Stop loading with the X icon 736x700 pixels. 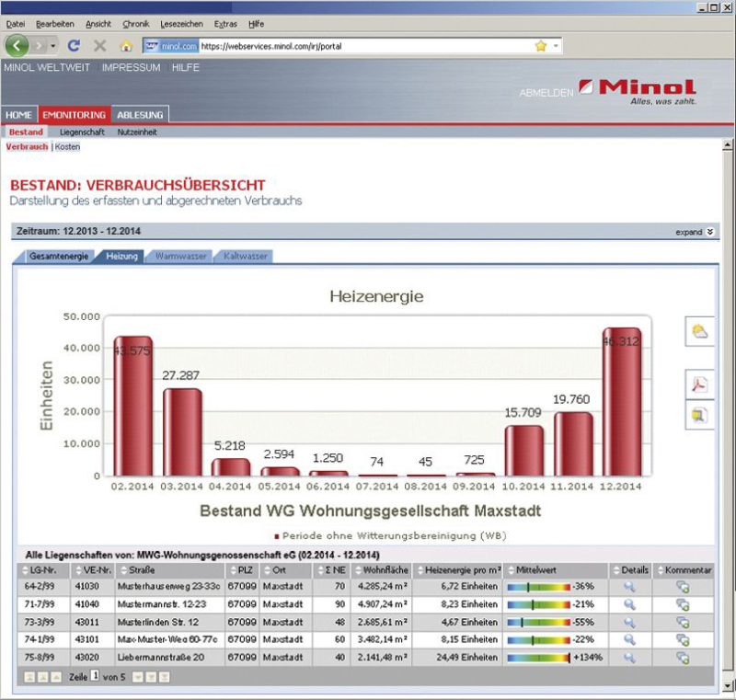(99, 45)
